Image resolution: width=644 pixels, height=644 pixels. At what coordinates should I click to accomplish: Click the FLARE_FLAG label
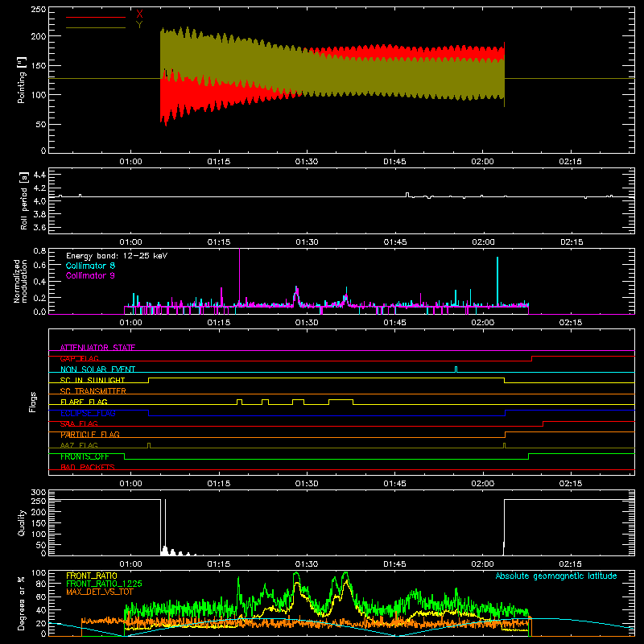point(84,402)
